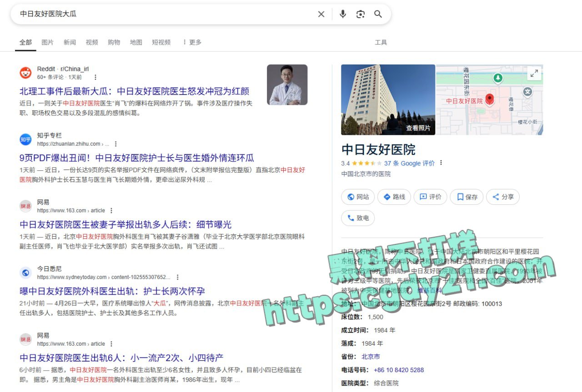Image resolution: width=582 pixels, height=392 pixels.
Task: Start voice search with the microphone icon
Action: point(343,14)
